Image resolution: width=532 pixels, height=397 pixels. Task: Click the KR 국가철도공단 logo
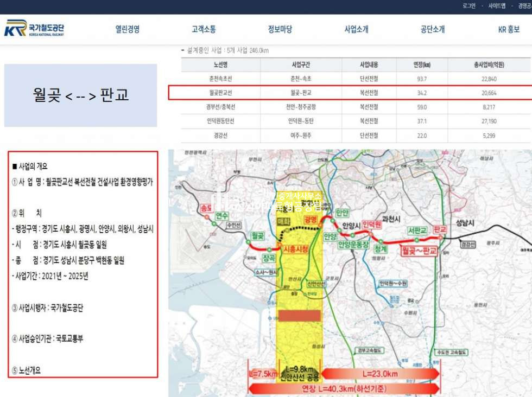[x=34, y=28]
